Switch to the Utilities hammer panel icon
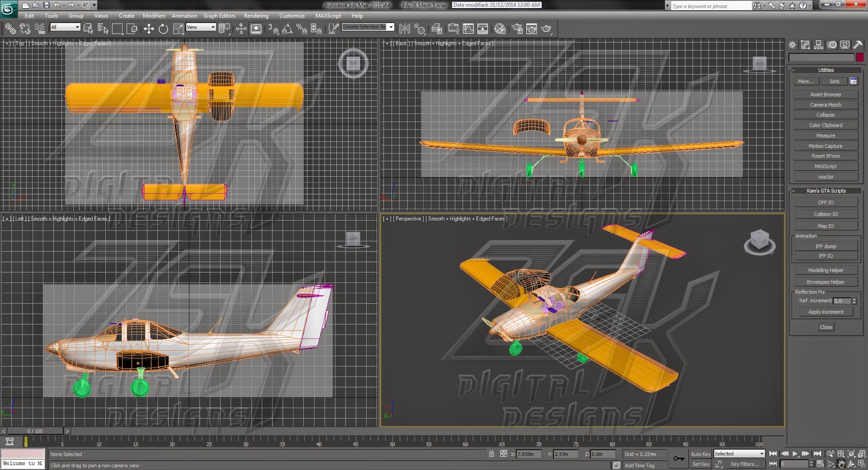The image size is (868, 470). pos(858,45)
